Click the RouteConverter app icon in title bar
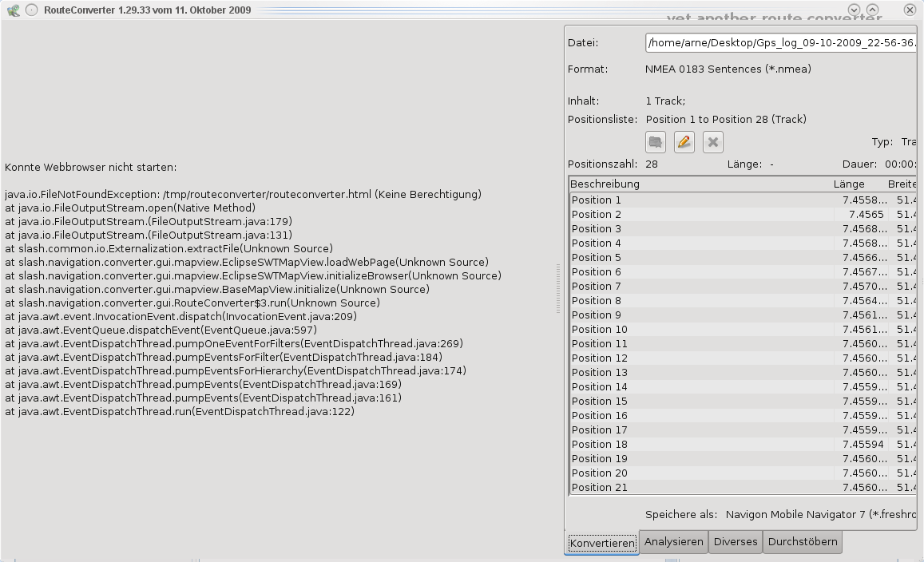 click(x=13, y=10)
